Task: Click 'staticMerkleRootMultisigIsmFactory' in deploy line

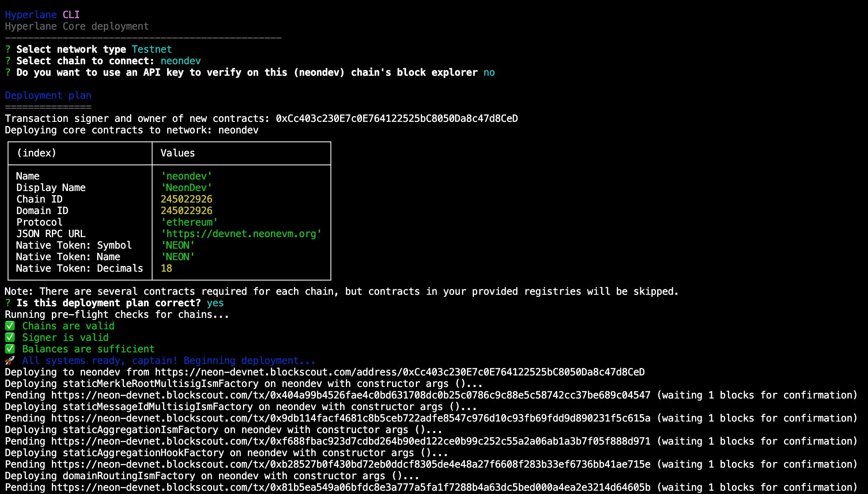Action: pyautogui.click(x=160, y=384)
